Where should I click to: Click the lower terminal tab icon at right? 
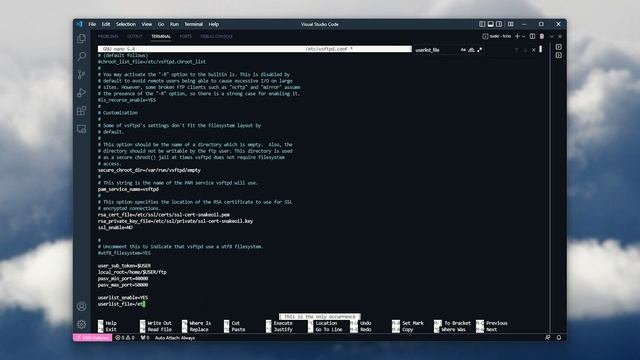coord(559,55)
